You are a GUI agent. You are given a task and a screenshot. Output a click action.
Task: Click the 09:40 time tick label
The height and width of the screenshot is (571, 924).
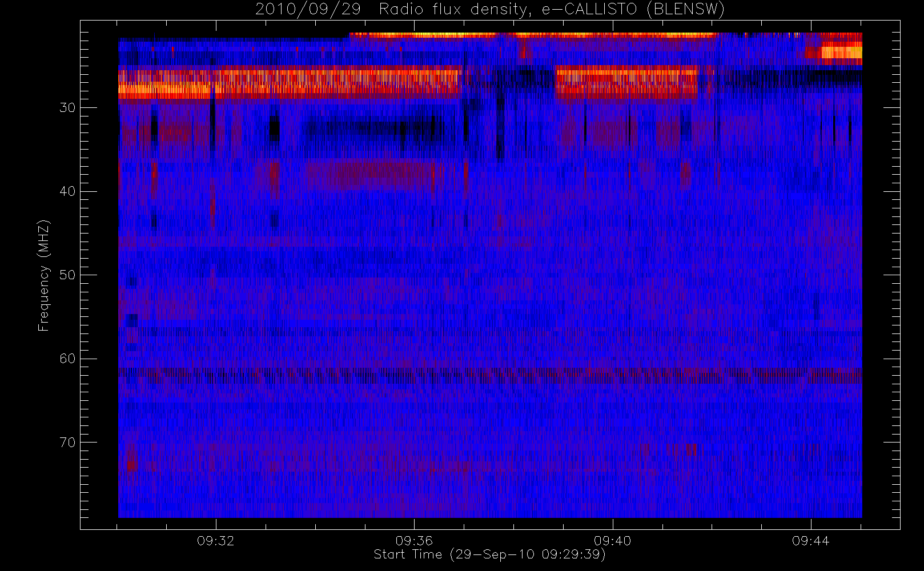click(613, 541)
